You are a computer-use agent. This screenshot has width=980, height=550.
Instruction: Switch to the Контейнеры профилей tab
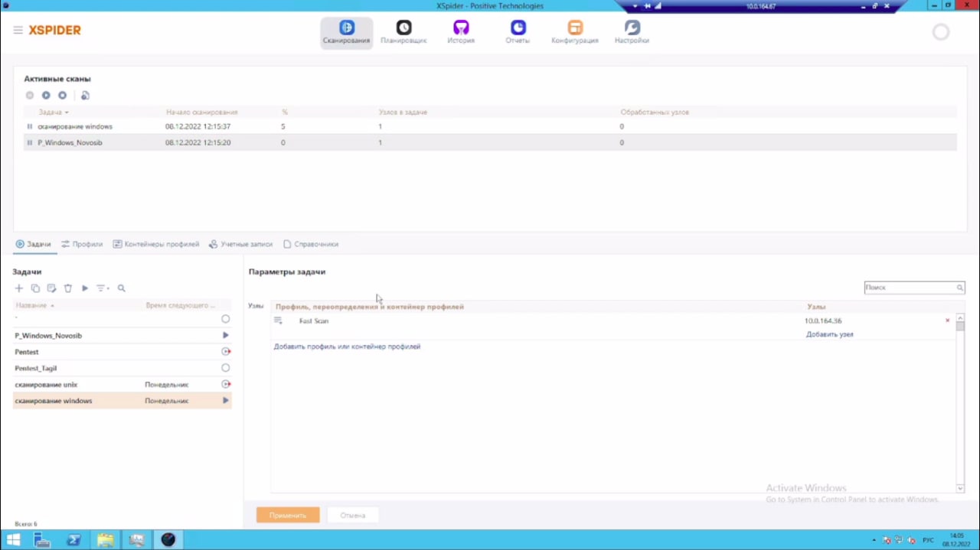[x=156, y=244]
